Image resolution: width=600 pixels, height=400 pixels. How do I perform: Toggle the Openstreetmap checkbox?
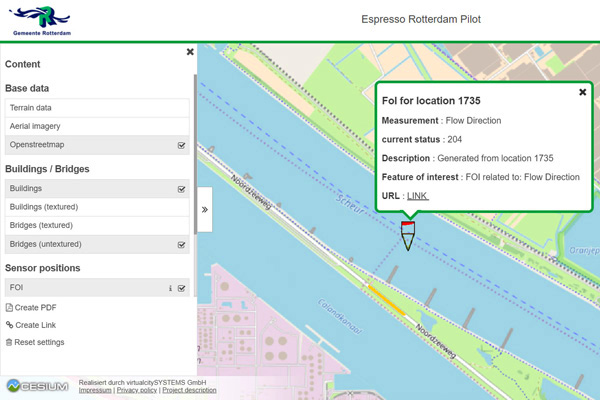click(x=181, y=145)
